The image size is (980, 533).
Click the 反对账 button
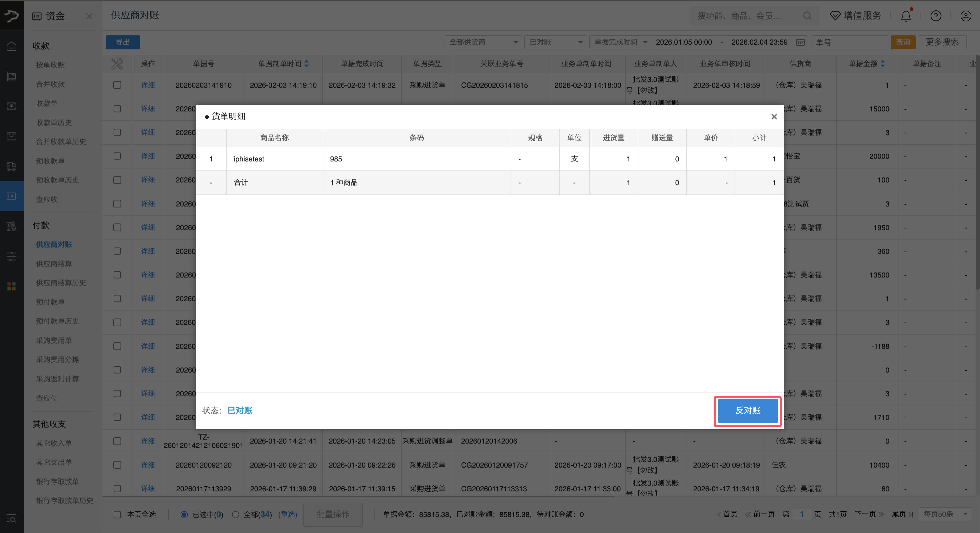pos(747,410)
